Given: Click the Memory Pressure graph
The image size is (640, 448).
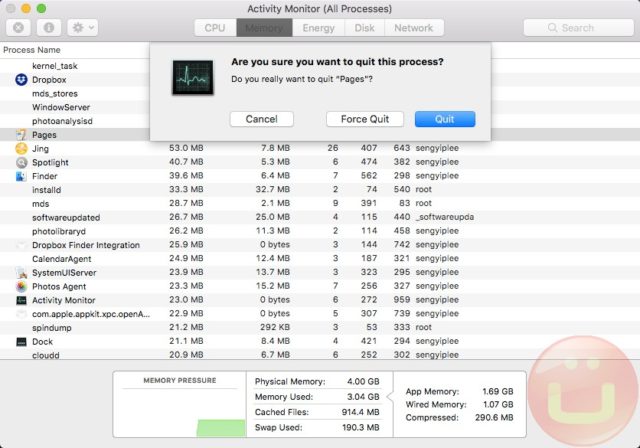Looking at the screenshot, I should coord(180,413).
